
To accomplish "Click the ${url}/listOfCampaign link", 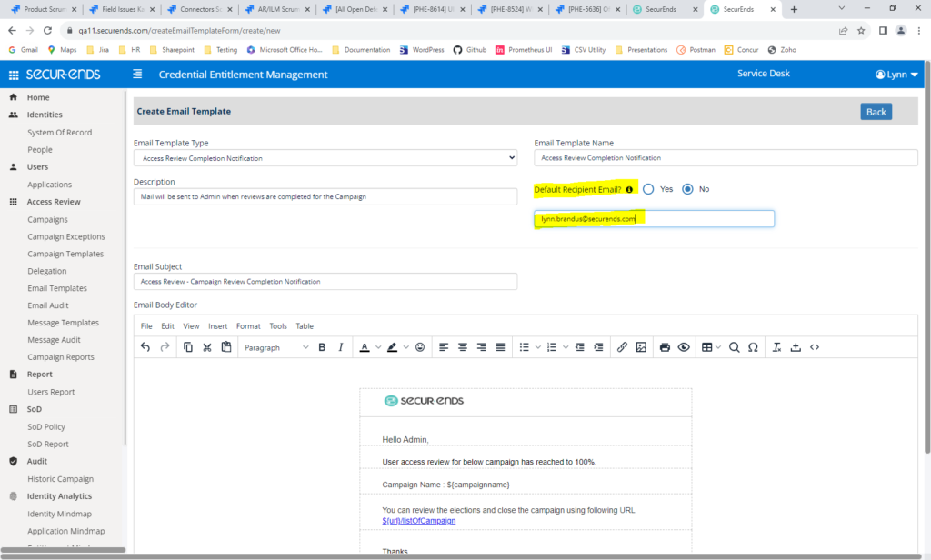I will [x=418, y=521].
